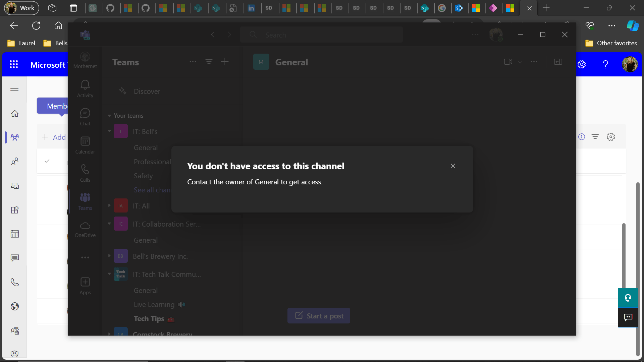Open the Discover teams item
The width and height of the screenshot is (644, 362).
(x=147, y=91)
